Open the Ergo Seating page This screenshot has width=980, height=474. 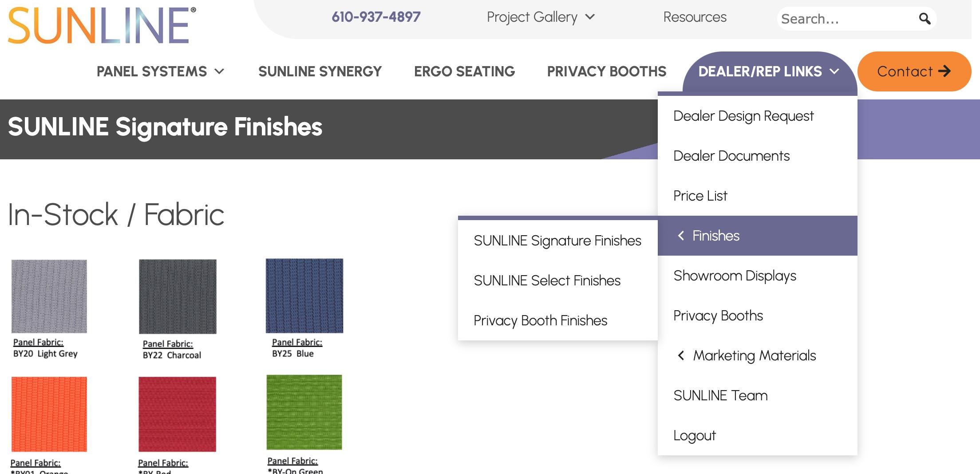tap(464, 71)
